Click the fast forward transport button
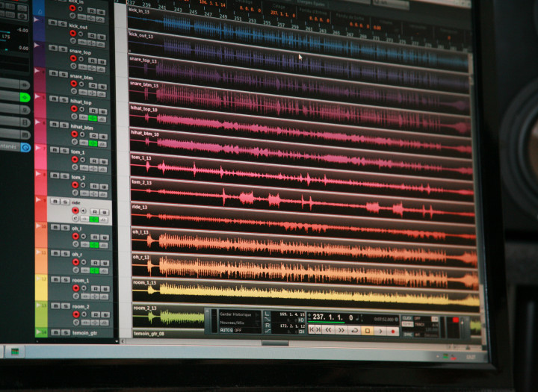 pyautogui.click(x=341, y=330)
